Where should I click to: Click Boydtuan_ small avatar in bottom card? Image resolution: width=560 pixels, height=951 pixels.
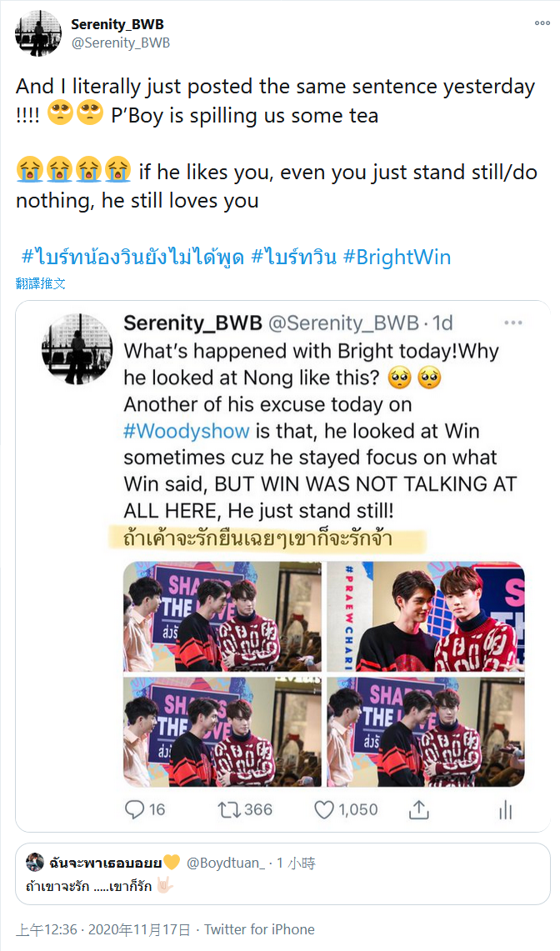34,863
